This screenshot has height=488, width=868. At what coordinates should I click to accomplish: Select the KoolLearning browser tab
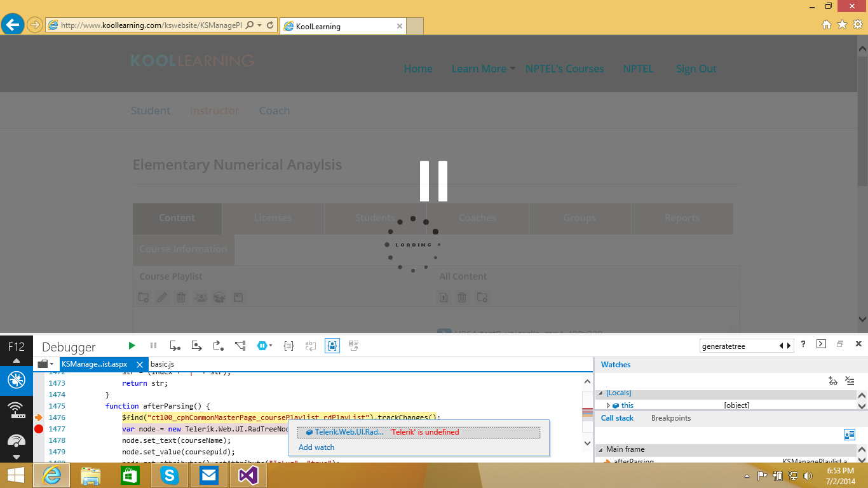coord(342,26)
